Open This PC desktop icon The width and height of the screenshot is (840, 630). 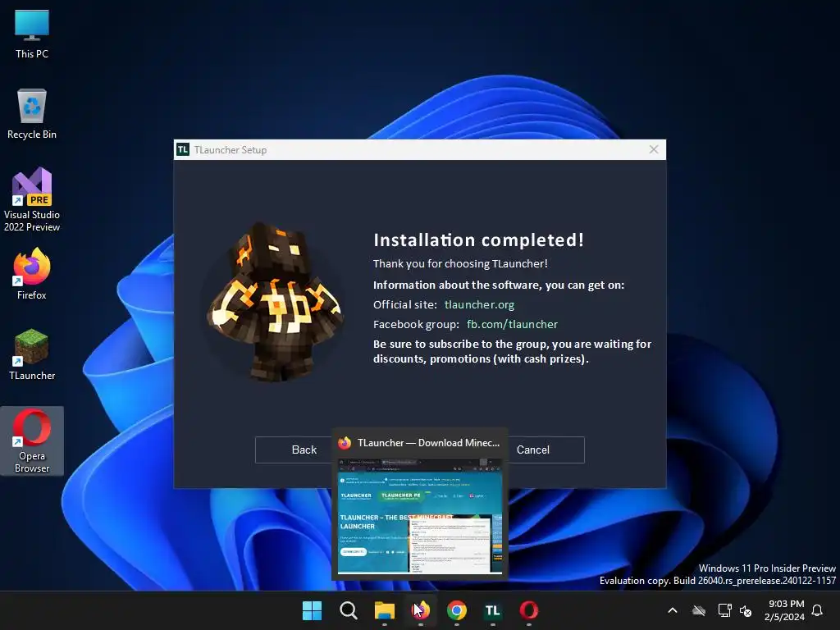[x=32, y=33]
